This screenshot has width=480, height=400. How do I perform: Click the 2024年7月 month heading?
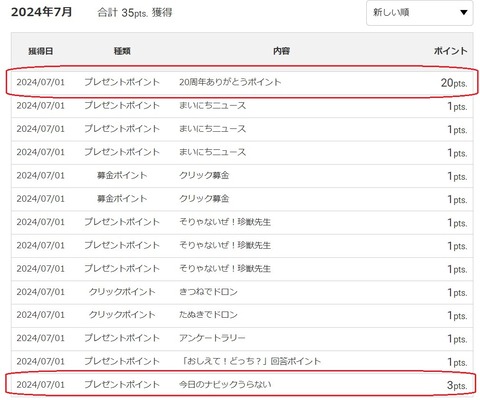pyautogui.click(x=42, y=12)
